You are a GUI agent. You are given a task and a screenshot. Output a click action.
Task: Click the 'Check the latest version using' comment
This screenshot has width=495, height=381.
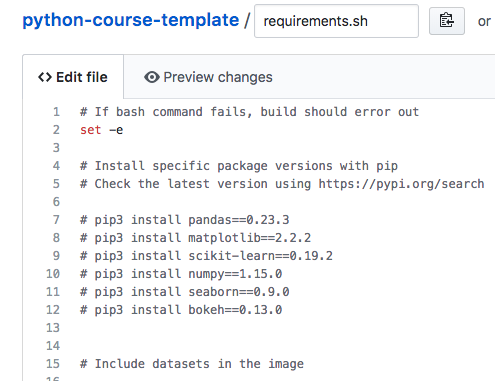pos(282,184)
